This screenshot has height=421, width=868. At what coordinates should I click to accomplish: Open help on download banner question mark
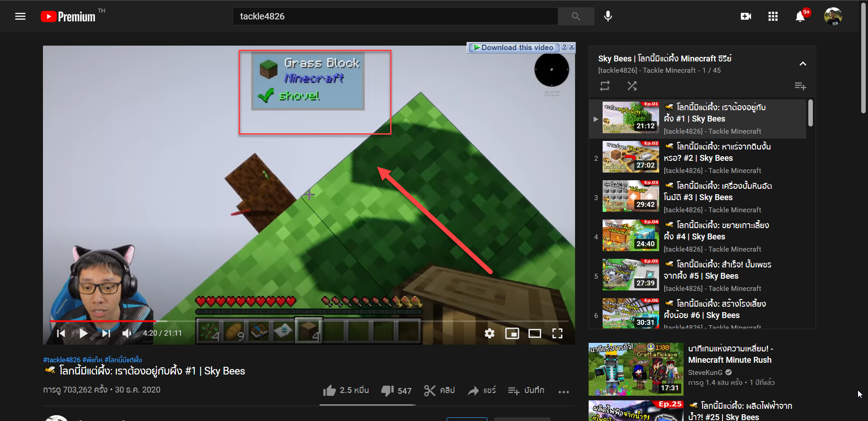tap(564, 47)
